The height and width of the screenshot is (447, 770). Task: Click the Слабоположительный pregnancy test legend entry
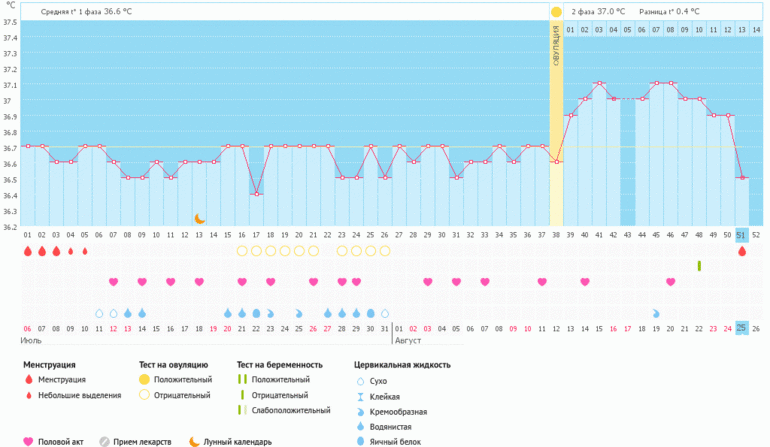pyautogui.click(x=284, y=410)
